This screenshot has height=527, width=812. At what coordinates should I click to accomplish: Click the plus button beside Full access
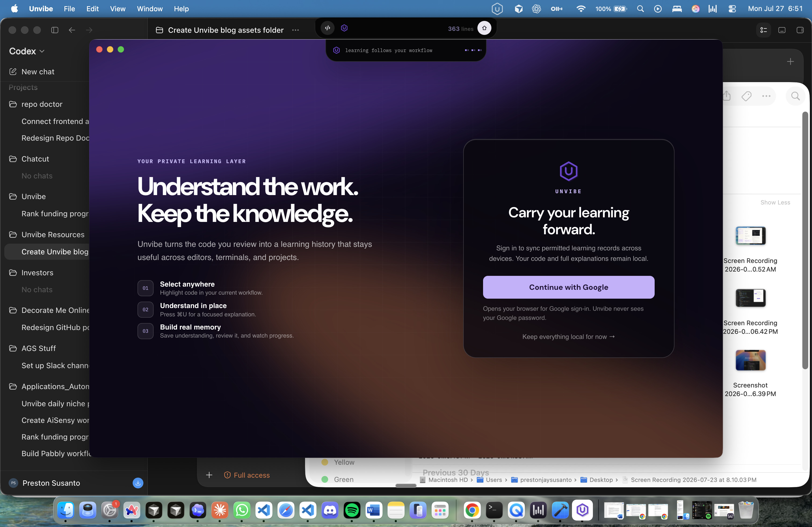point(209,475)
